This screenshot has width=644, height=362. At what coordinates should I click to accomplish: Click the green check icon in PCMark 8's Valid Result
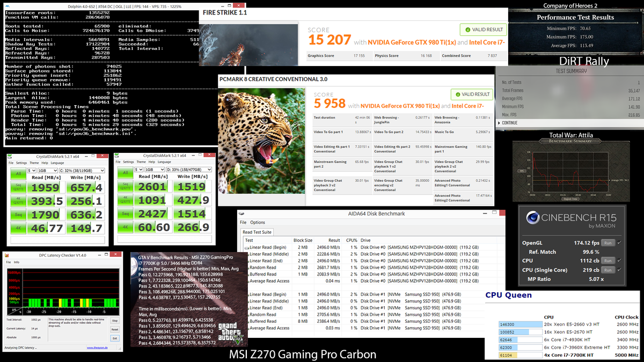coord(459,94)
